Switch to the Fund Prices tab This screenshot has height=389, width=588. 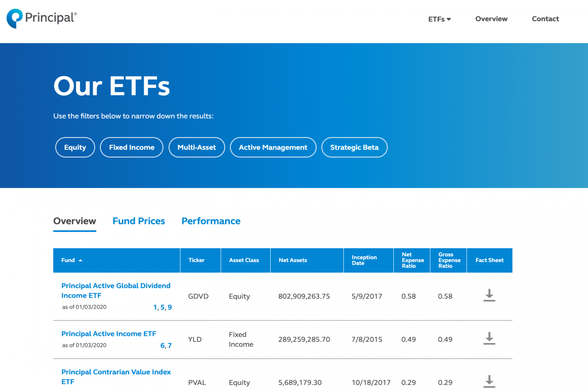point(139,221)
